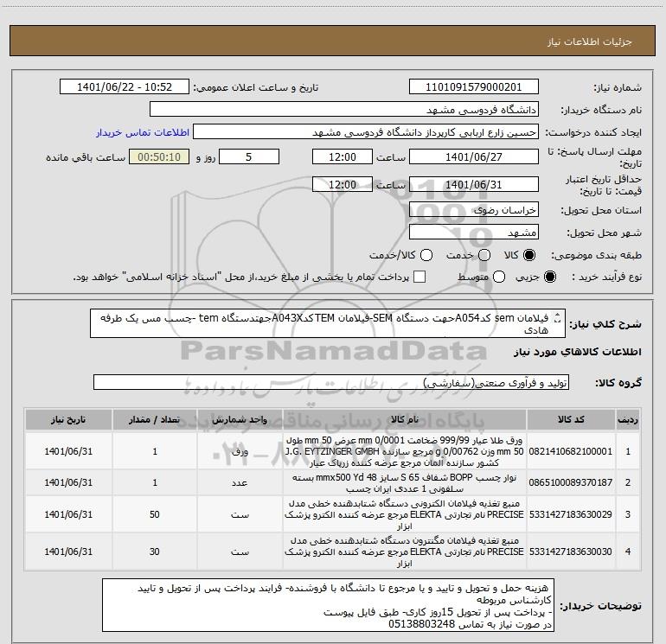Click the واحد شمارش column header
The width and height of the screenshot is (666, 644).
point(240,419)
